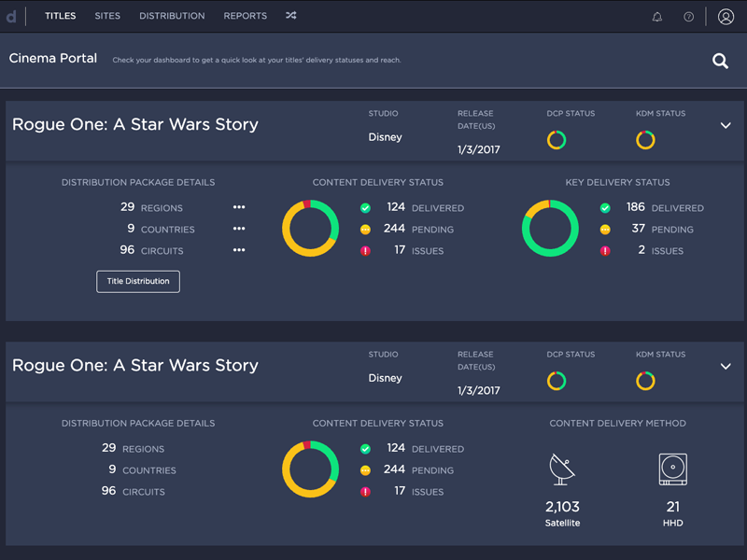Screen dimensions: 747x560
Task: Click the Content Delivery Status donut chart beside Content Delivery Method
Action: tap(311, 469)
